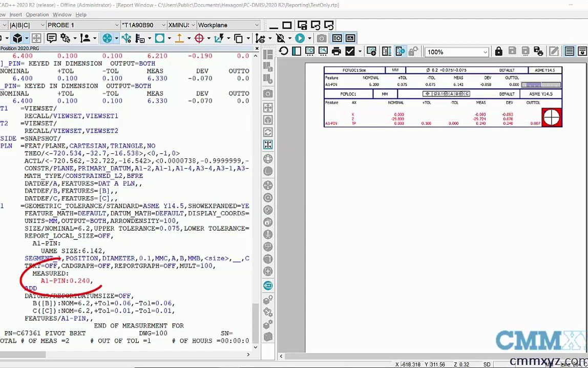Select the auto feature circle-cross icon
Image resolution: width=588 pixels, height=368 pixels.
[107, 38]
